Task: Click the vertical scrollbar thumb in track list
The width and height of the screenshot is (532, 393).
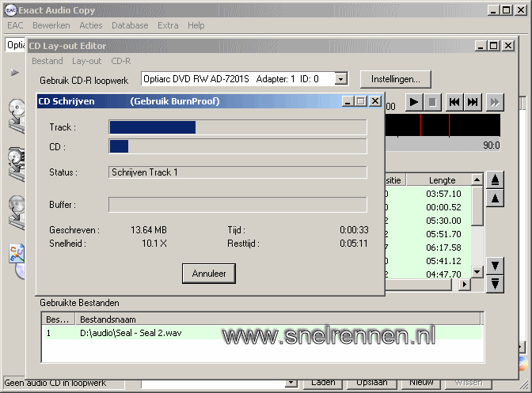Action: tap(477, 206)
